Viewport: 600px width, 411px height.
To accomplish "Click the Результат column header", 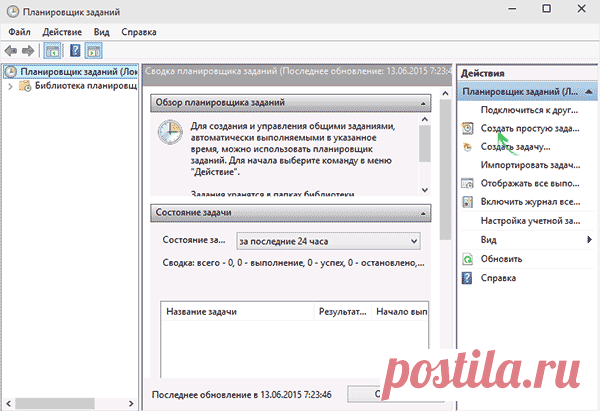I will click(342, 312).
